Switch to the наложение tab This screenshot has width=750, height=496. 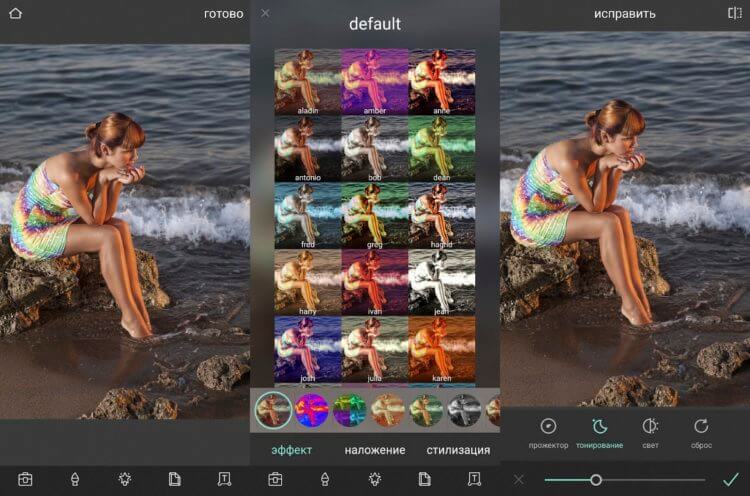point(375,450)
